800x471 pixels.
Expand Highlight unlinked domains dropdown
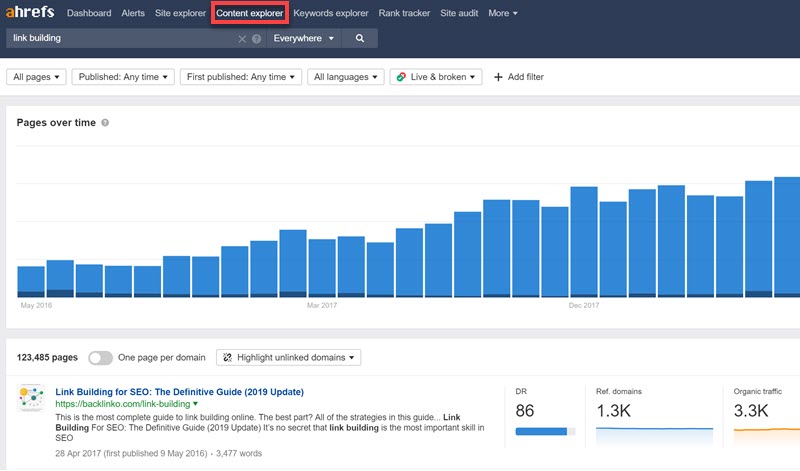(x=289, y=358)
